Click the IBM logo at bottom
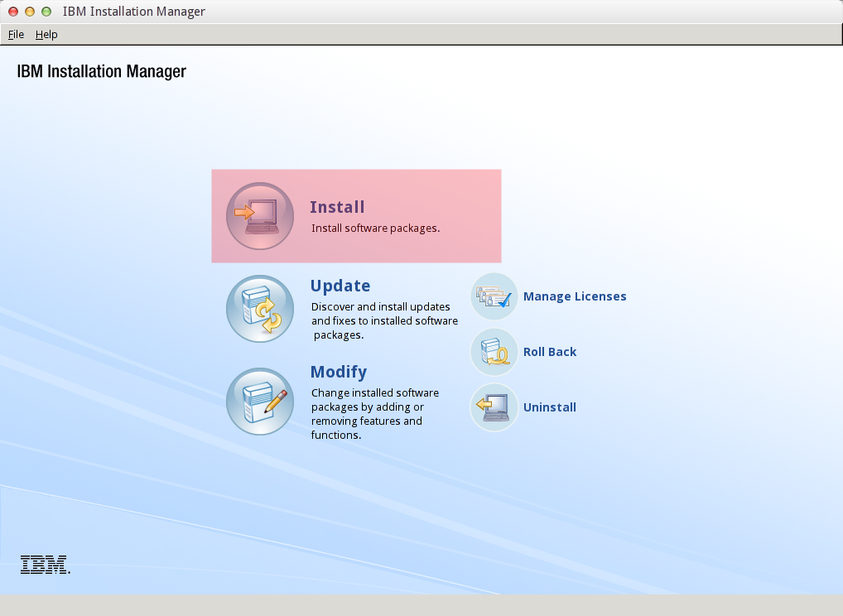The height and width of the screenshot is (616, 843). (x=46, y=565)
